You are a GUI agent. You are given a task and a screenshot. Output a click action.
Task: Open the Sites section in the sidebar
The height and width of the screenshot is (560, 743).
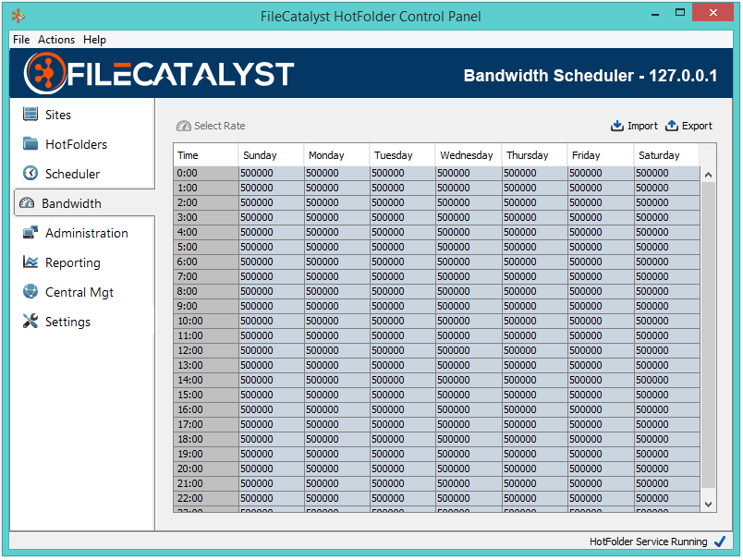[x=55, y=114]
